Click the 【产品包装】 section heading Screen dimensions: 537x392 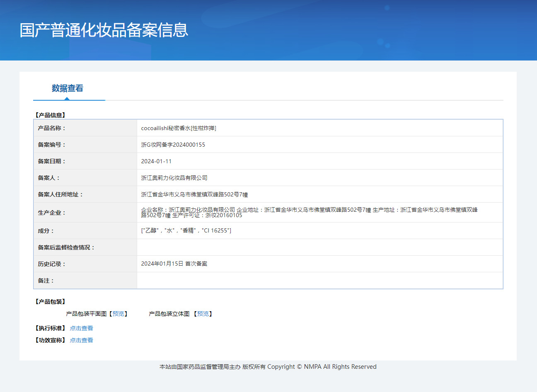50,302
